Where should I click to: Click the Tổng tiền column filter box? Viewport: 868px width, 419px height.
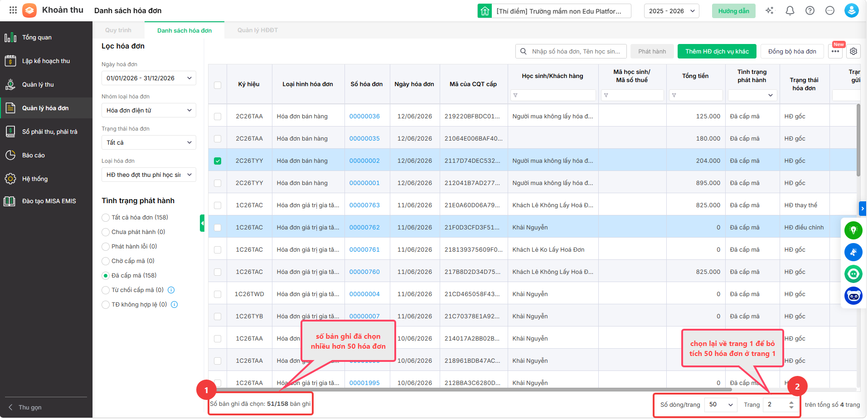coord(696,95)
